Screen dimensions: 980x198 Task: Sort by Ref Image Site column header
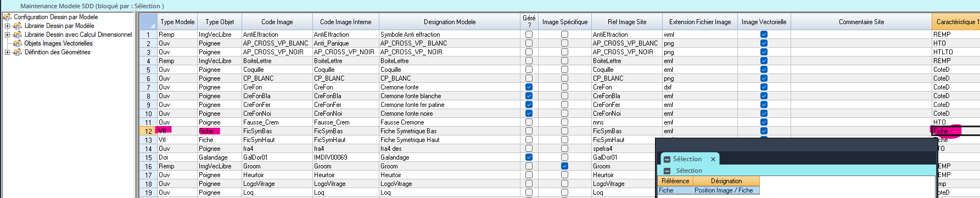[626, 22]
